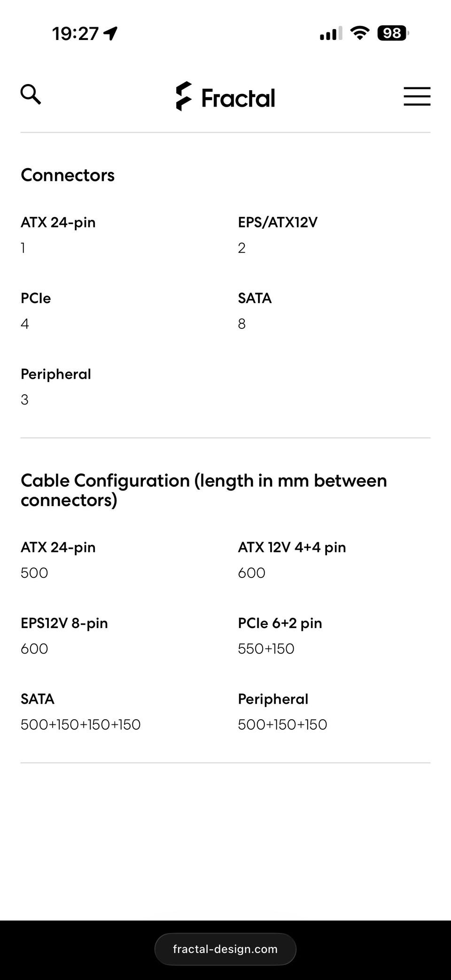This screenshot has height=980, width=451.
Task: Tap the PCIe 6+2 pin length 550+150
Action: pyautogui.click(x=266, y=649)
